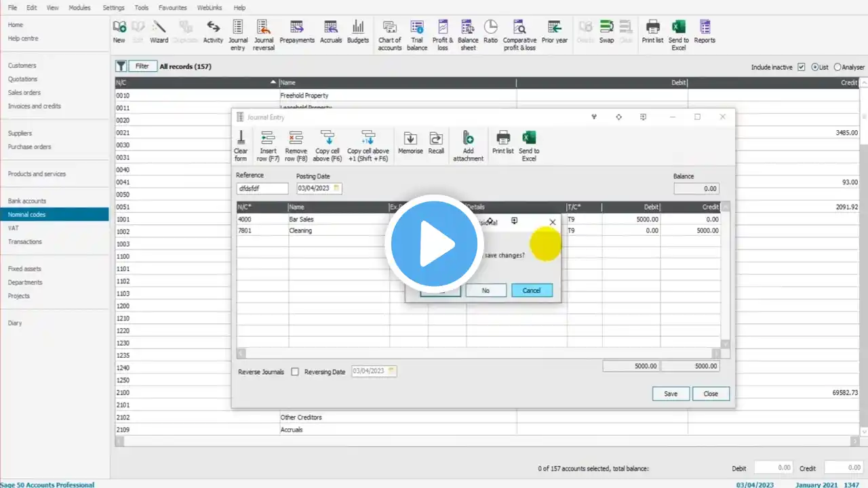Open the Posting Date calendar dropdown

(336, 188)
